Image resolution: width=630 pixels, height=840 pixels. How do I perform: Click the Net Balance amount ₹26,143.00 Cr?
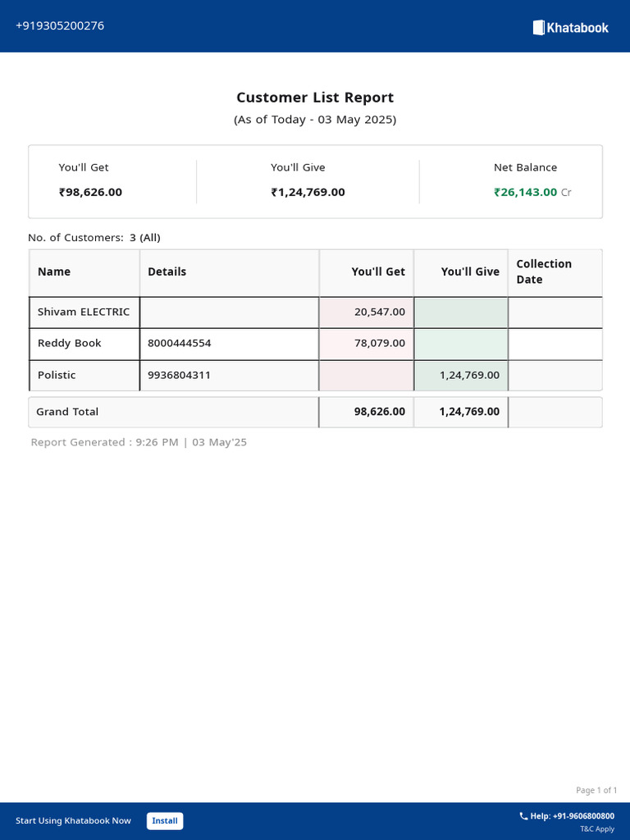pyautogui.click(x=532, y=192)
